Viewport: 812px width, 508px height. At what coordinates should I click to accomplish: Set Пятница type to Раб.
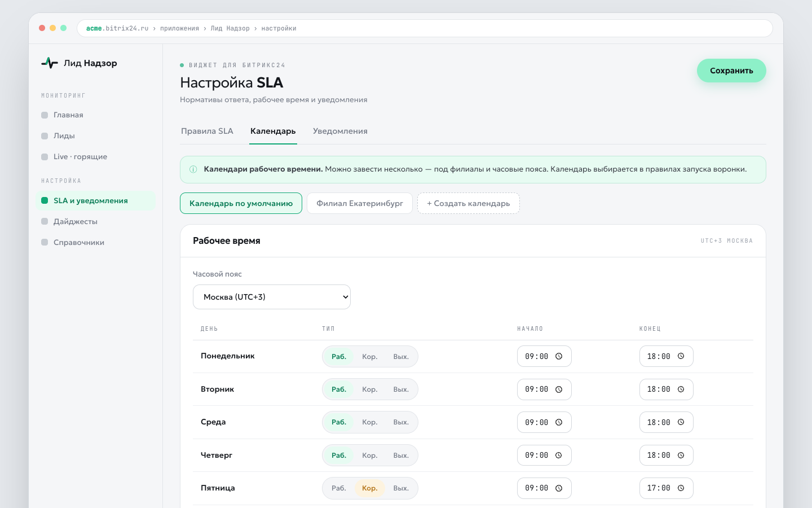click(339, 488)
